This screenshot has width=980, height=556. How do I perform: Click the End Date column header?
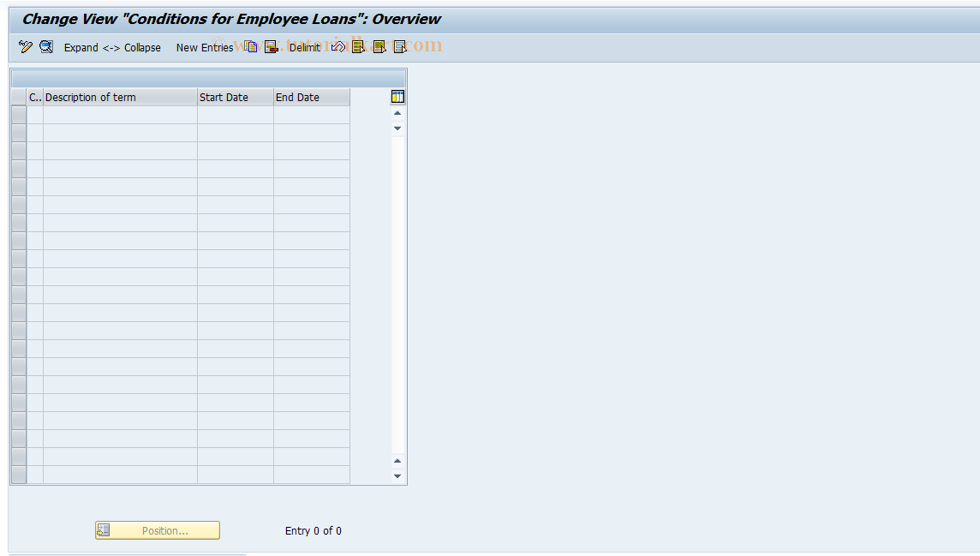pyautogui.click(x=312, y=98)
